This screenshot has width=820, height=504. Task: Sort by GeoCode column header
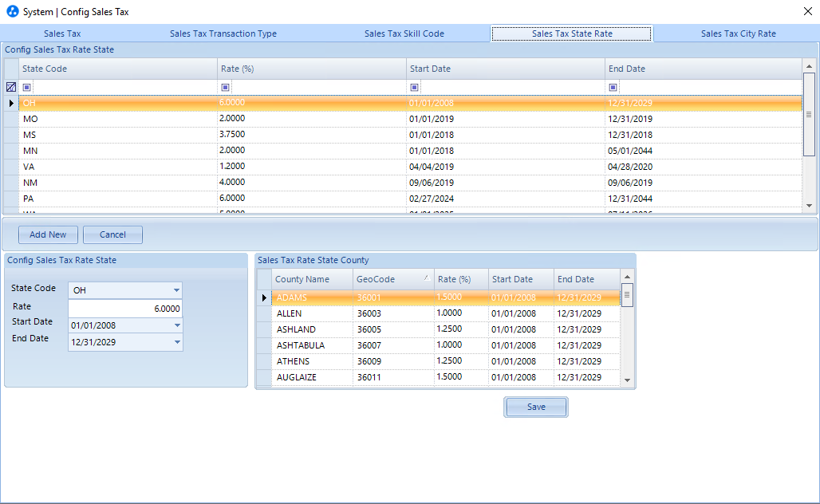click(393, 279)
